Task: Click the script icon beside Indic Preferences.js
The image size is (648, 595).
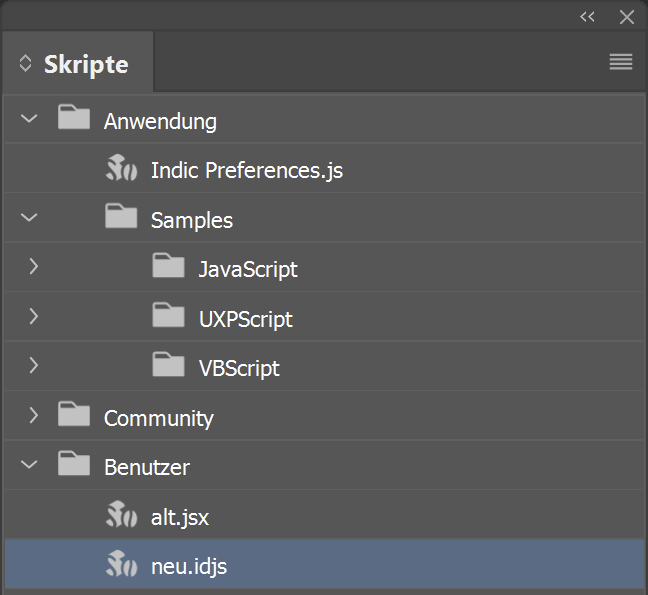Action: pos(121,168)
